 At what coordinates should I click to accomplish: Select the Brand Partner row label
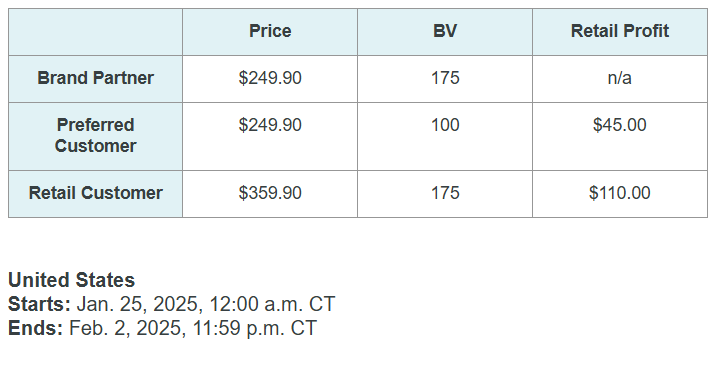click(x=95, y=78)
